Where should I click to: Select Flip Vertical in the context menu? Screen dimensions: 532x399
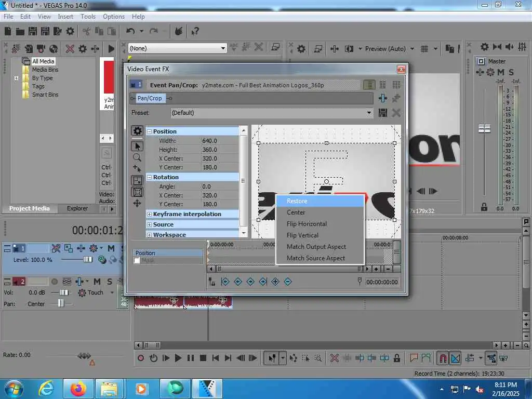point(320,235)
